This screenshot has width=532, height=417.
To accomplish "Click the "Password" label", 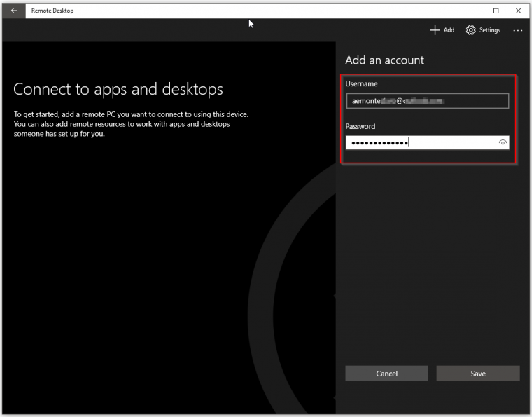I will [360, 126].
